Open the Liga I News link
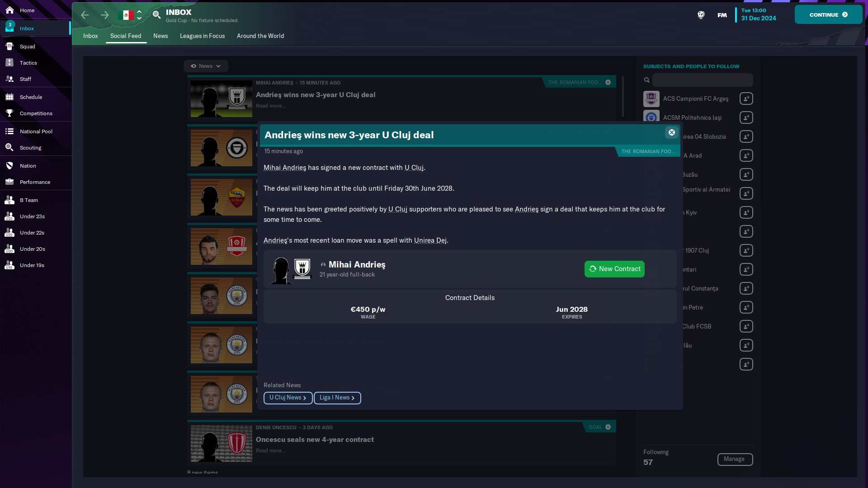868x488 pixels. pos(337,398)
